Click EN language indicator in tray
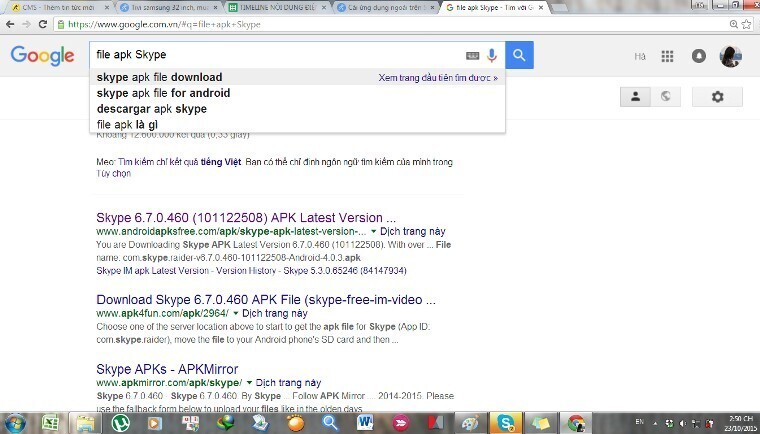 coord(639,422)
